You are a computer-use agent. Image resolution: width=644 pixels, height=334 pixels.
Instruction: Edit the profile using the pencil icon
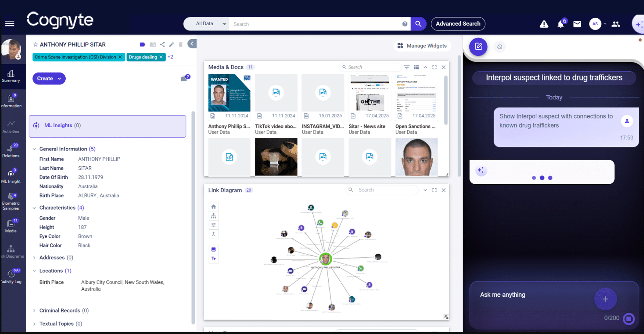pos(172,44)
